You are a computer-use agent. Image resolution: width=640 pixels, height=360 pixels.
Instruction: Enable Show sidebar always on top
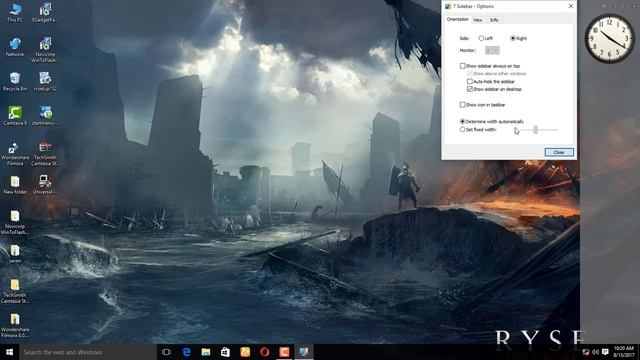(x=462, y=66)
